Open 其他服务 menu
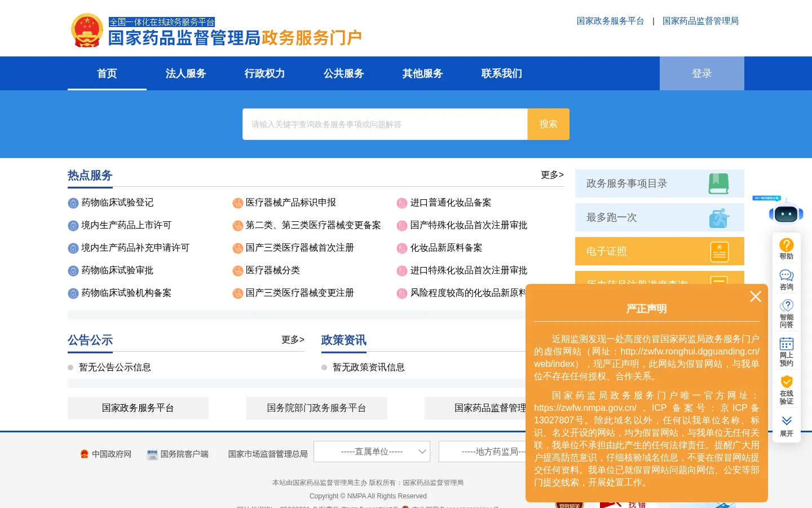Image resolution: width=812 pixels, height=508 pixels. point(423,73)
